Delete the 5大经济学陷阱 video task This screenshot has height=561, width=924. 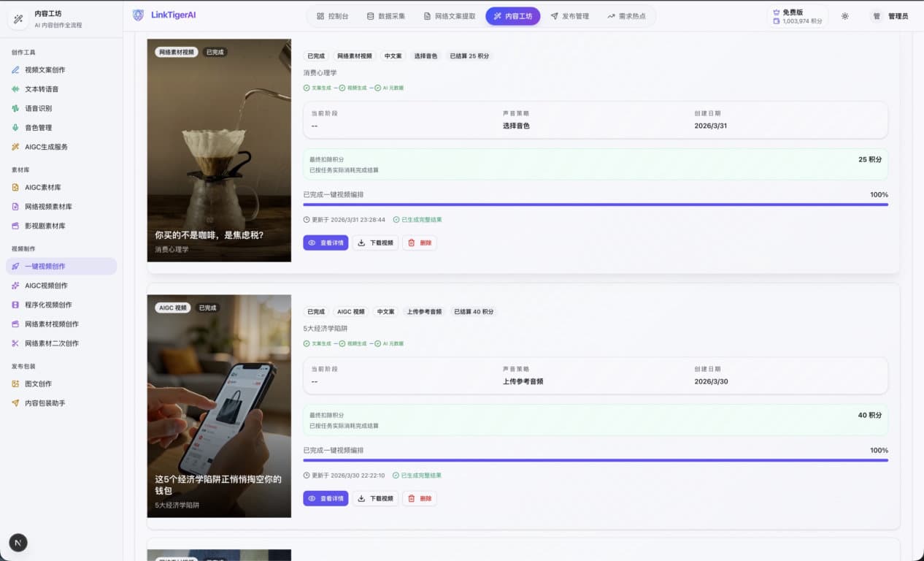click(419, 499)
